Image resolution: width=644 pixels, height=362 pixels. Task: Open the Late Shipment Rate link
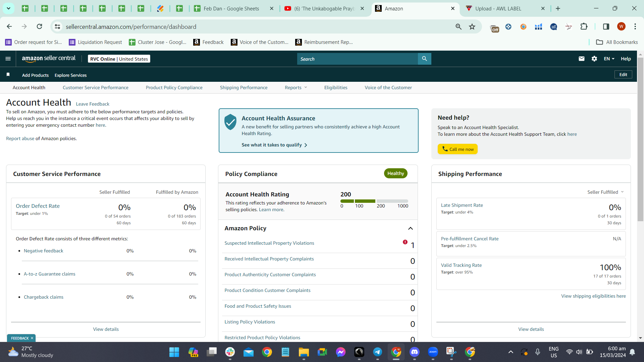(x=462, y=205)
